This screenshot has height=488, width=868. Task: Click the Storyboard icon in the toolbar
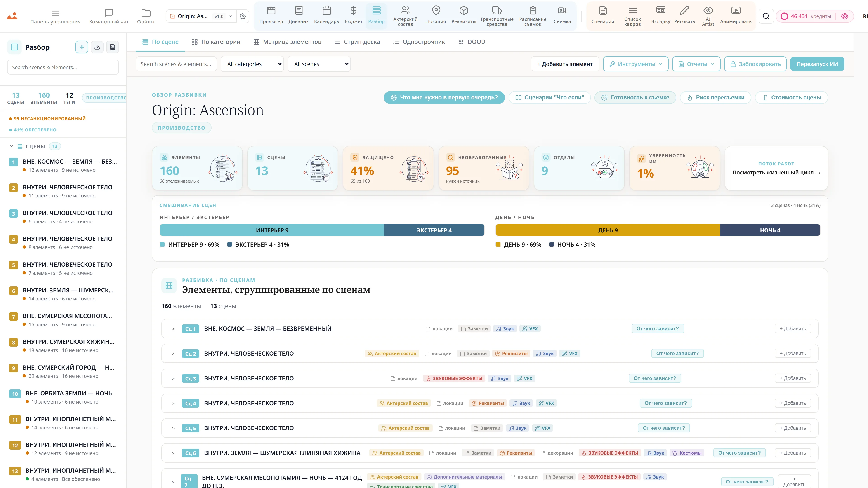click(x=660, y=10)
